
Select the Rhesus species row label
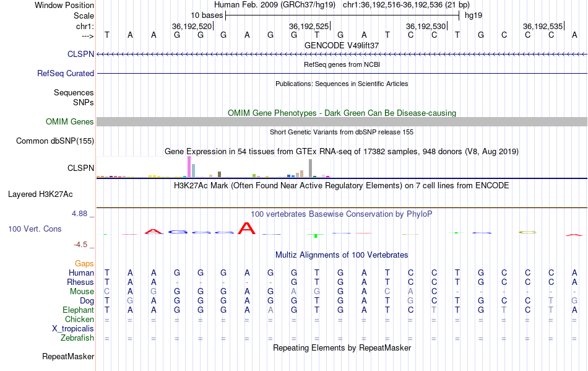coord(80,282)
